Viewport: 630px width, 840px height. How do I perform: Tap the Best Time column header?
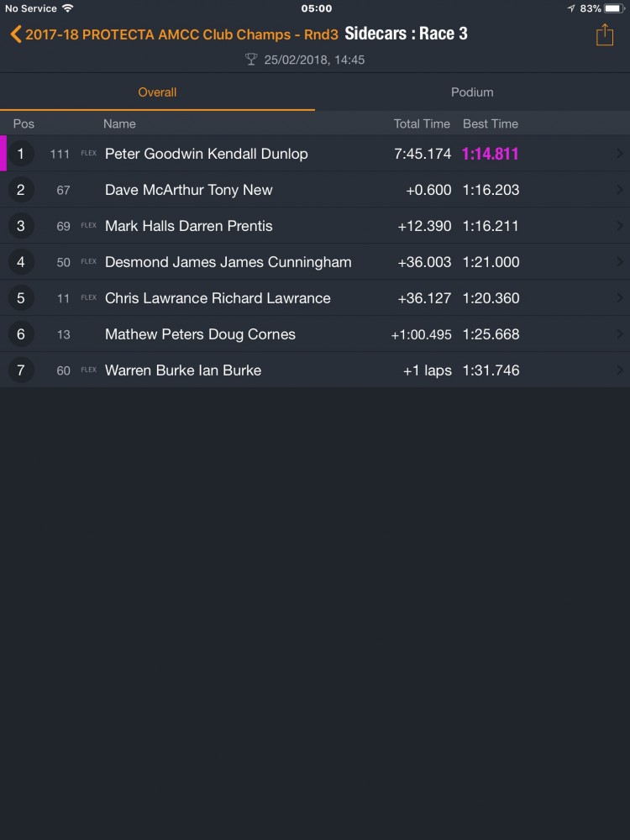pos(491,123)
